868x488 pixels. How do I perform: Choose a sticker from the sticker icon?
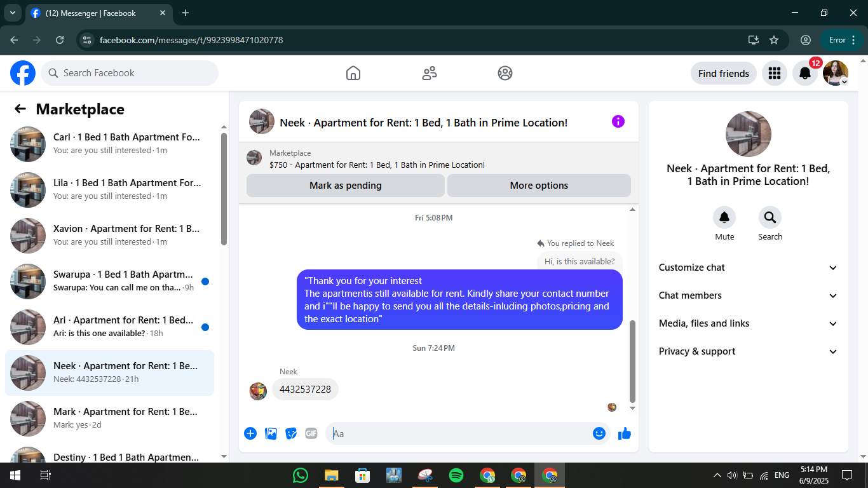[x=291, y=433]
